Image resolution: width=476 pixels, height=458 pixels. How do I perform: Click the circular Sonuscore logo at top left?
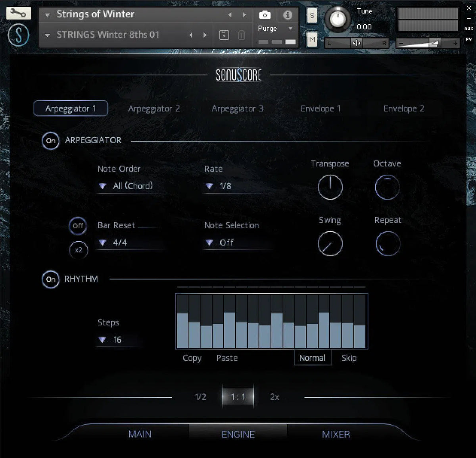point(18,35)
